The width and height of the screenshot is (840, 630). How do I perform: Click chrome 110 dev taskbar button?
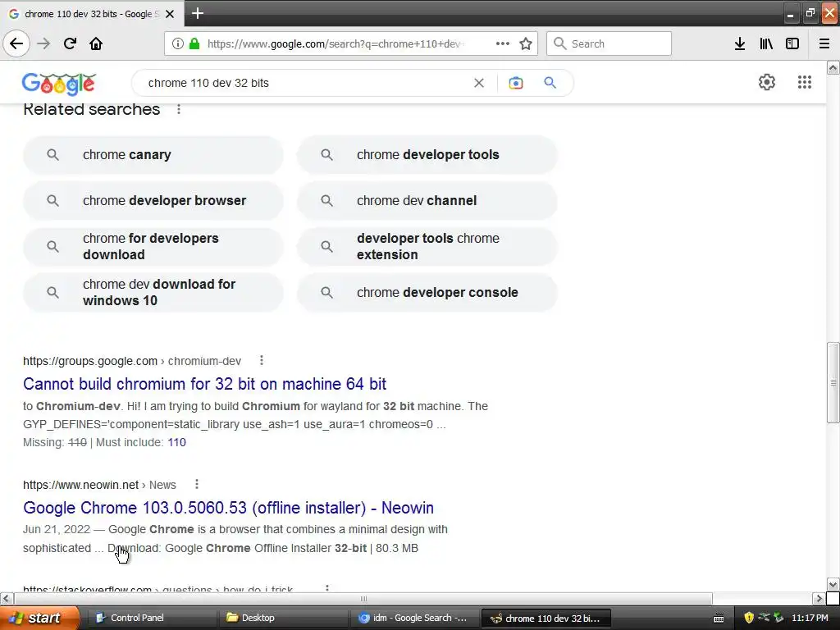[x=546, y=619]
